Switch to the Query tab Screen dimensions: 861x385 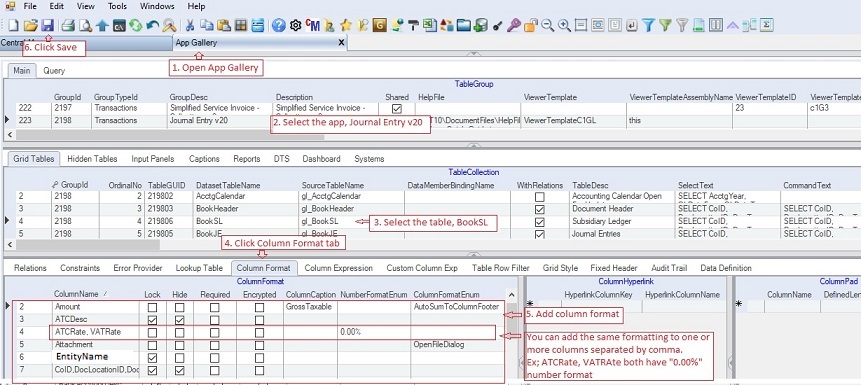click(x=54, y=70)
